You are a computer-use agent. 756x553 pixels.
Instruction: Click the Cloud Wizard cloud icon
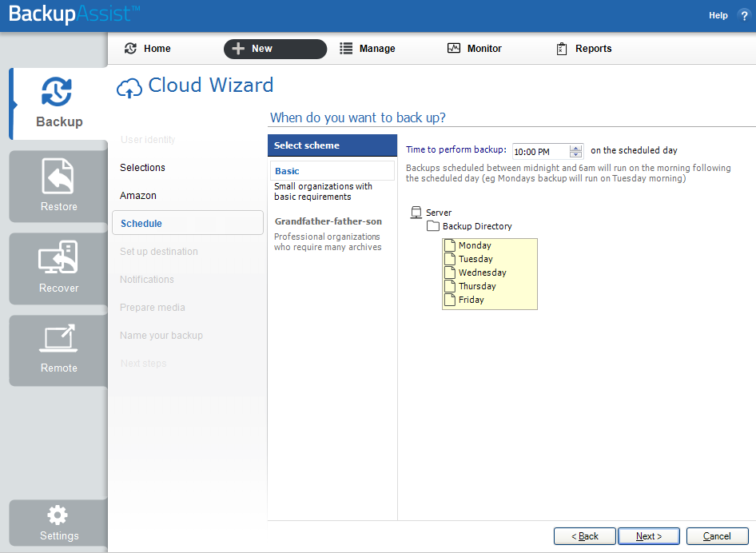click(129, 88)
